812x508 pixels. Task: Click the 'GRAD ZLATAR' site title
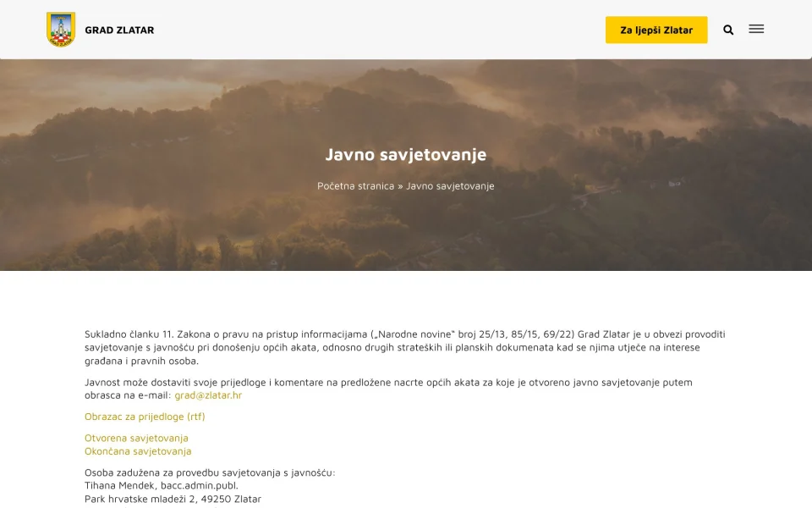pyautogui.click(x=119, y=30)
